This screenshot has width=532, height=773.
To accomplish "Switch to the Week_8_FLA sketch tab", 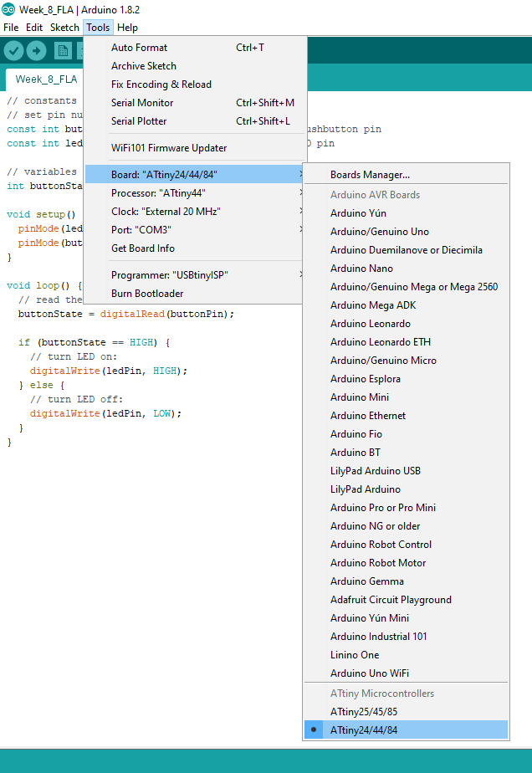I will pyautogui.click(x=46, y=79).
